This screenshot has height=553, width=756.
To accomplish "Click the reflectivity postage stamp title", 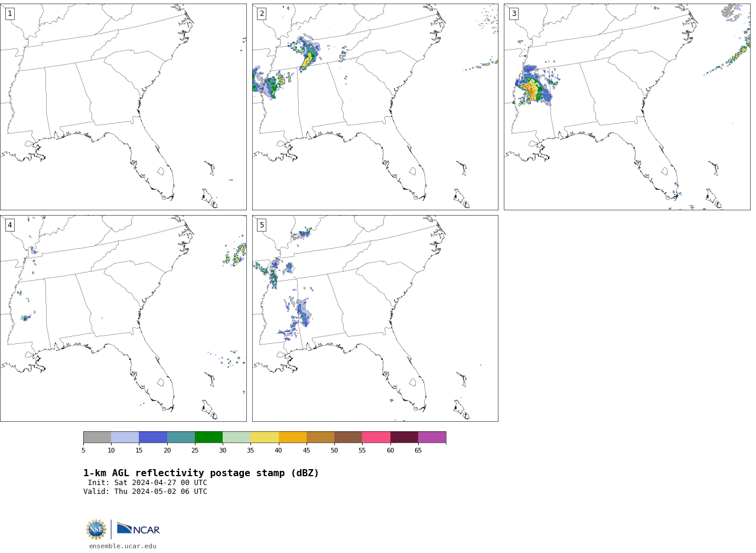I will point(201,473).
